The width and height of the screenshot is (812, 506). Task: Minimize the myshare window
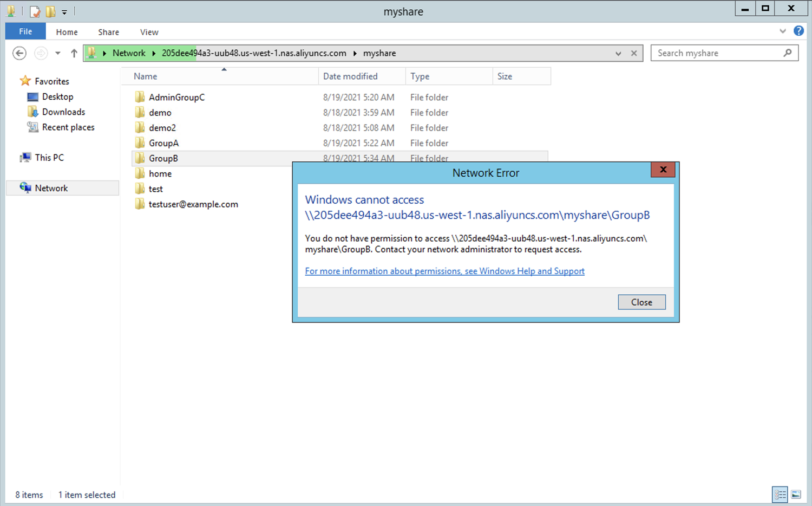pyautogui.click(x=745, y=8)
